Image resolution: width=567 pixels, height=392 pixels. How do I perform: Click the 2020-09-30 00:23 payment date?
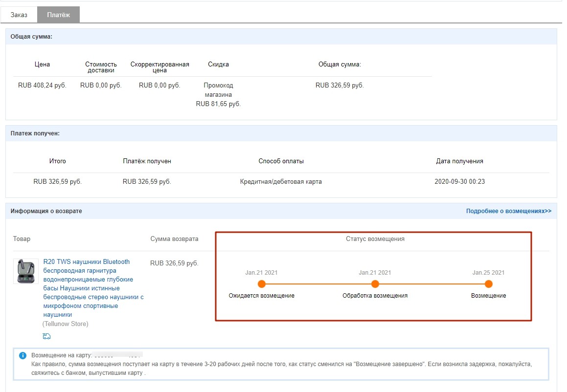[459, 181]
